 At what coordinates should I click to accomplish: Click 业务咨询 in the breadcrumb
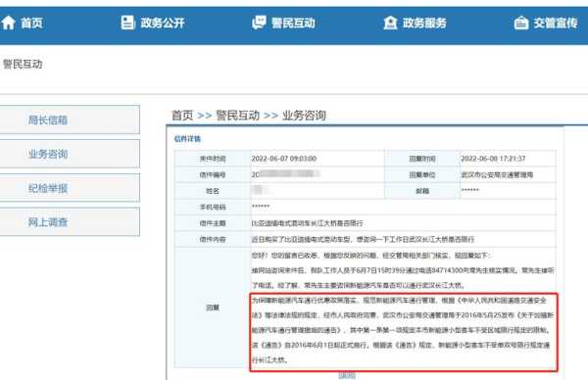304,115
